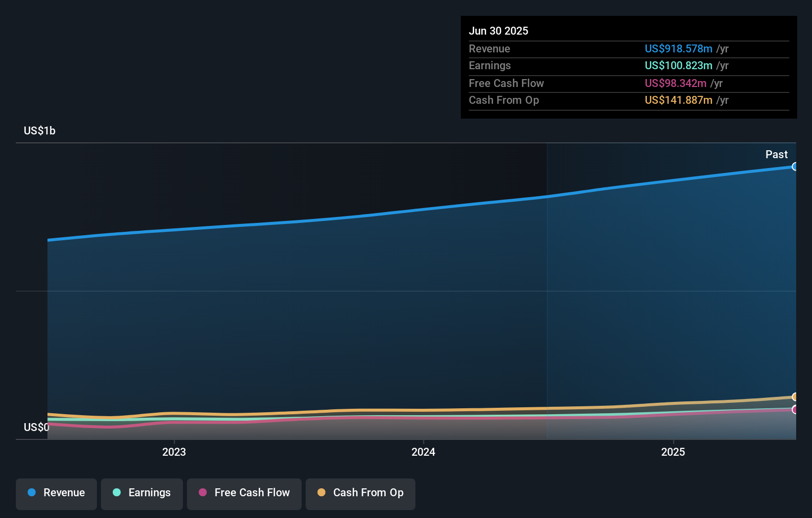Click the US$1b y-axis label

tap(40, 130)
